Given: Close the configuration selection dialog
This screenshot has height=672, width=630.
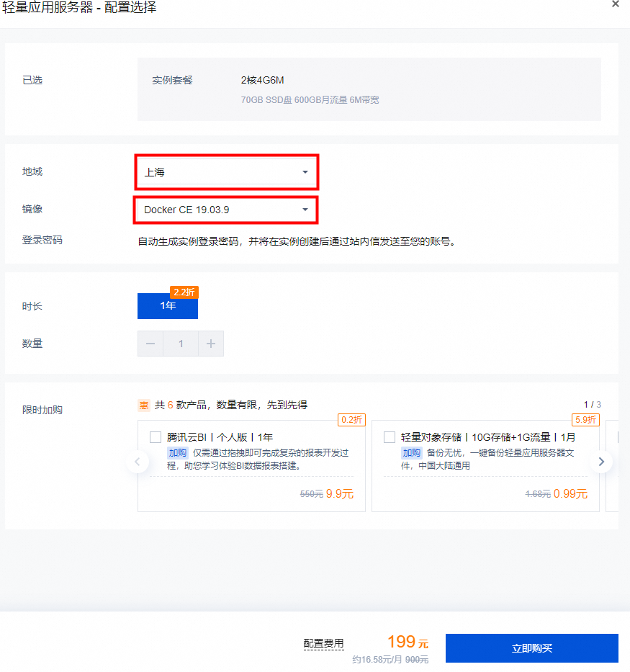Looking at the screenshot, I should [x=615, y=4].
